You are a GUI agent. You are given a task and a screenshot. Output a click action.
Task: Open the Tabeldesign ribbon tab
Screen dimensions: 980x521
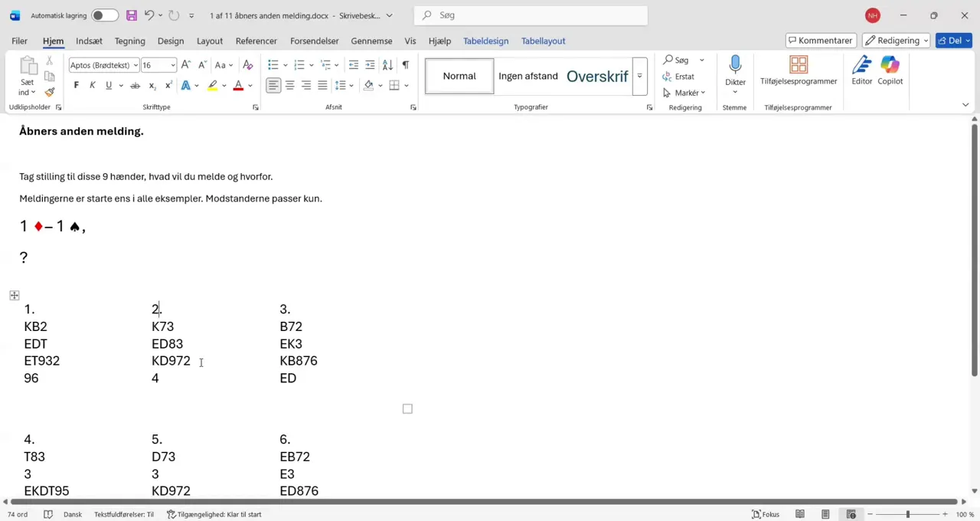[x=485, y=41]
